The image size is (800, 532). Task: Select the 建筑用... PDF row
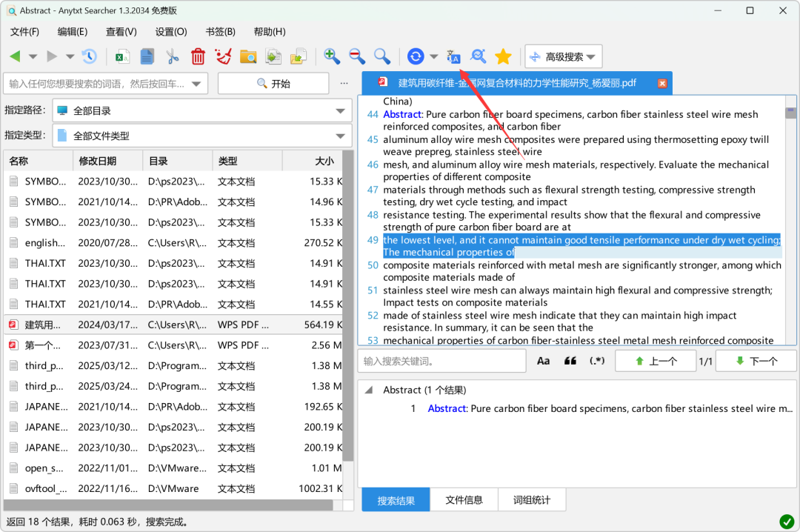tap(173, 325)
